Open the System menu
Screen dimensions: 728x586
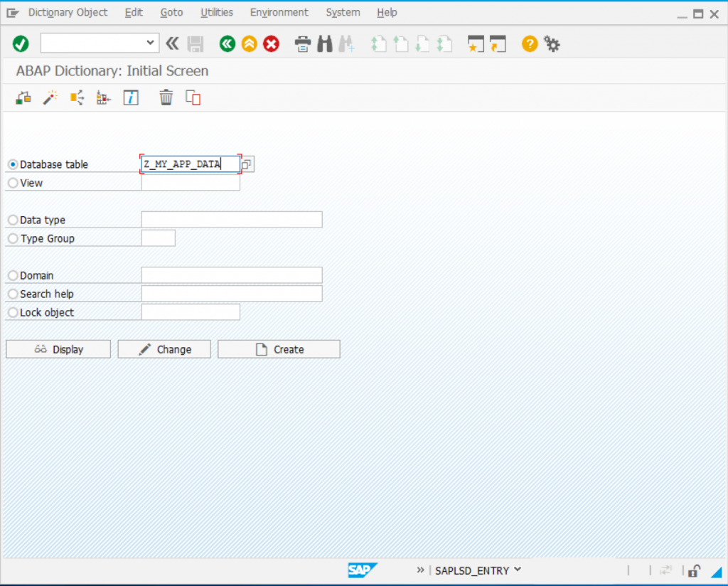(x=343, y=13)
